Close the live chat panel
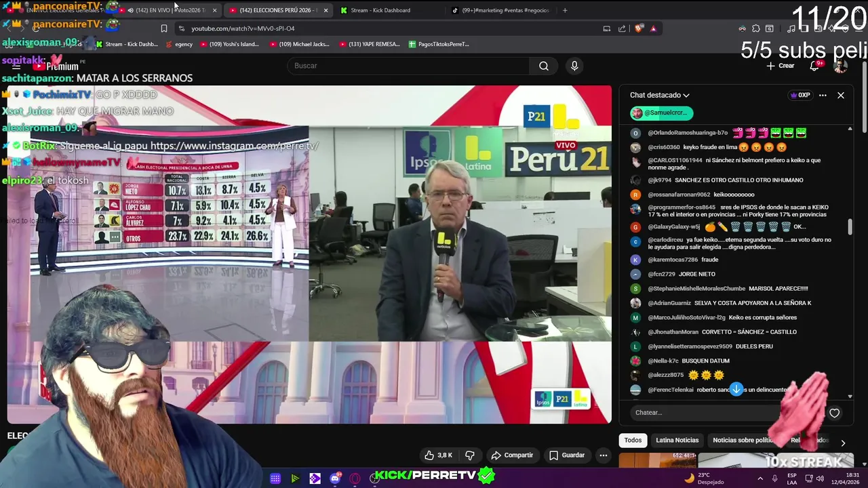 pyautogui.click(x=840, y=96)
